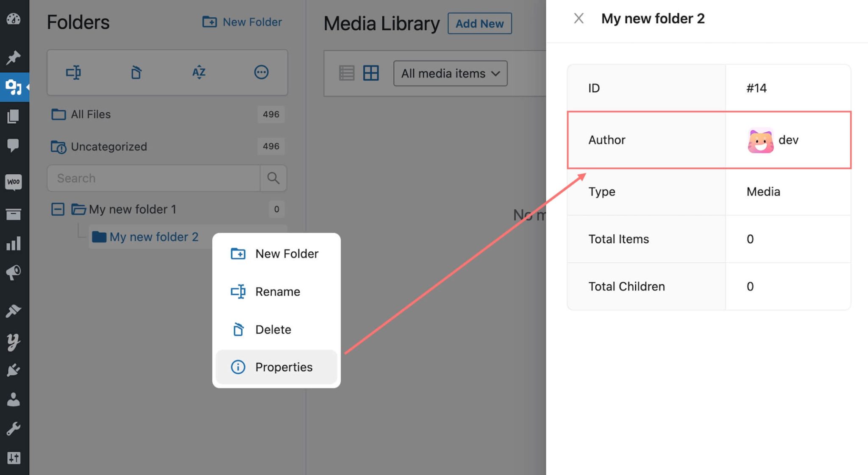This screenshot has height=475, width=868.
Task: Collapse My new folder 1 in the tree
Action: 58,209
